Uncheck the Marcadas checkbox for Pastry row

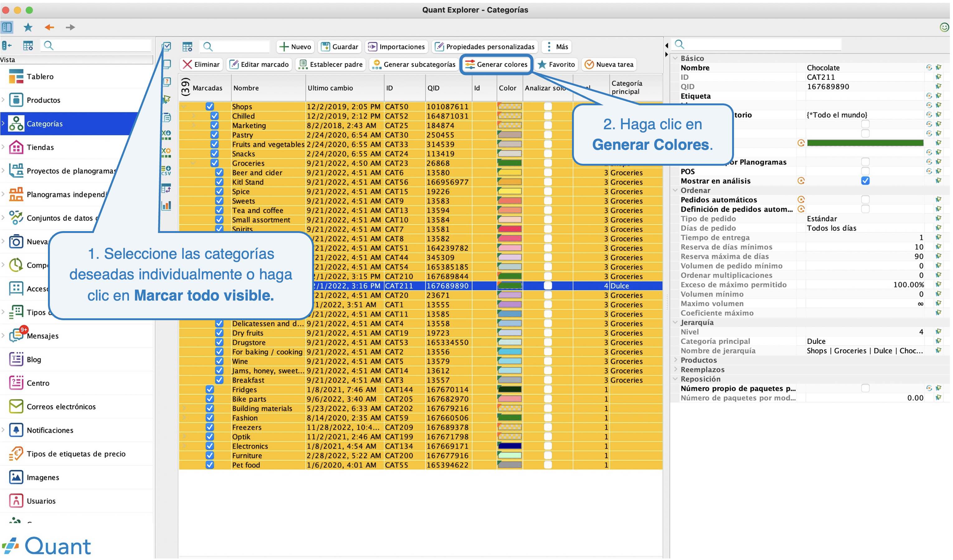pyautogui.click(x=214, y=135)
